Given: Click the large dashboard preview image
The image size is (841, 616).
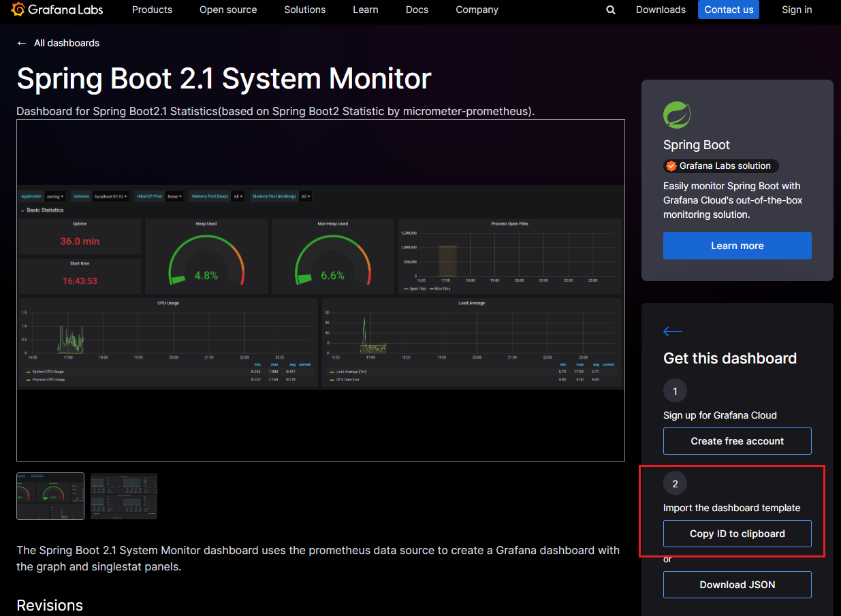Looking at the screenshot, I should tap(321, 290).
